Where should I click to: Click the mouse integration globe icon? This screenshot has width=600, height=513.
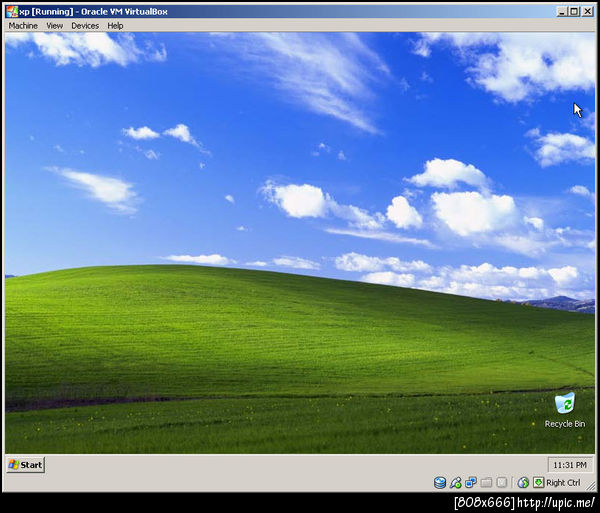523,483
